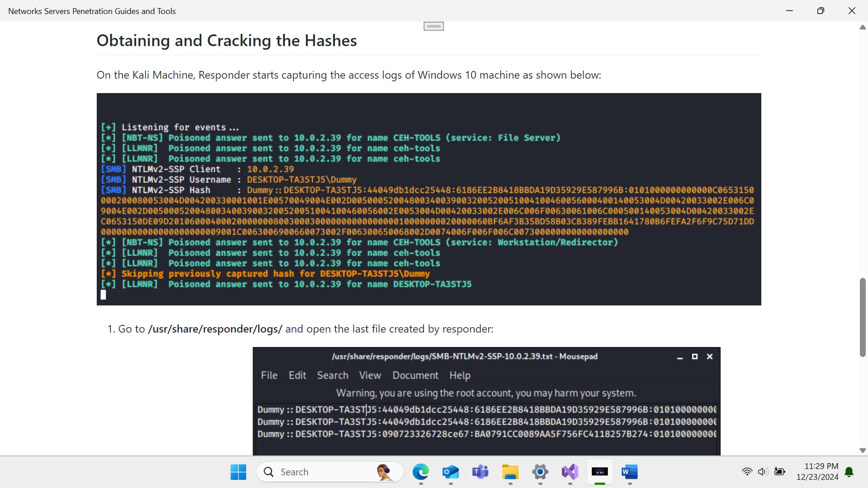This screenshot has height=488, width=868.
Task: Open the Wi-Fi network tray icon
Action: 747,472
